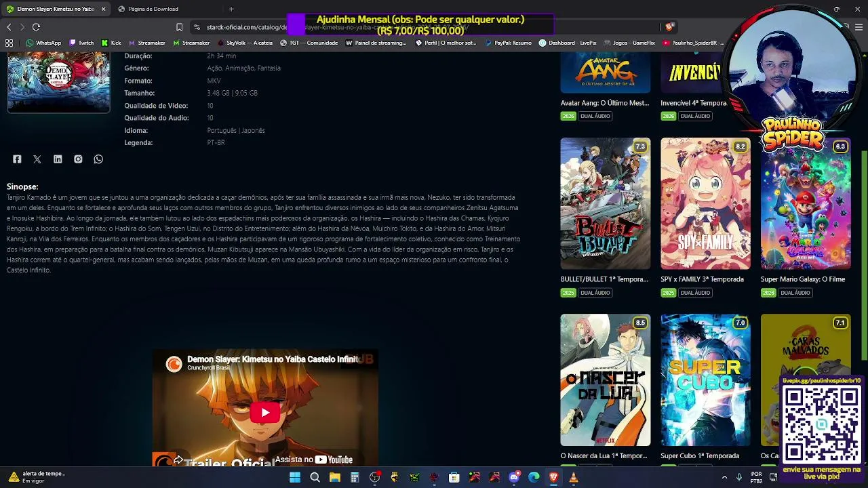
Task: Open the PayPal: Resumo bookmark
Action: tap(508, 43)
